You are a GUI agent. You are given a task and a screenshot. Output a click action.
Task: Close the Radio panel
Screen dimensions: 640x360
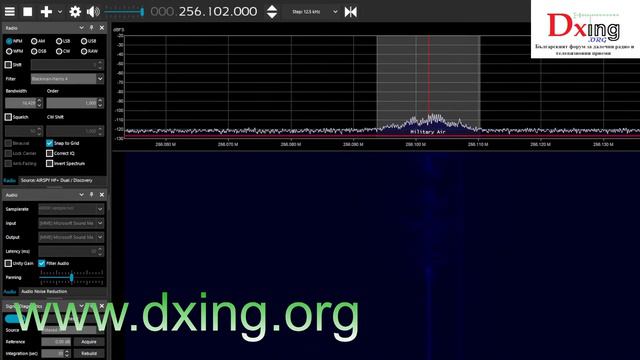coord(102,28)
